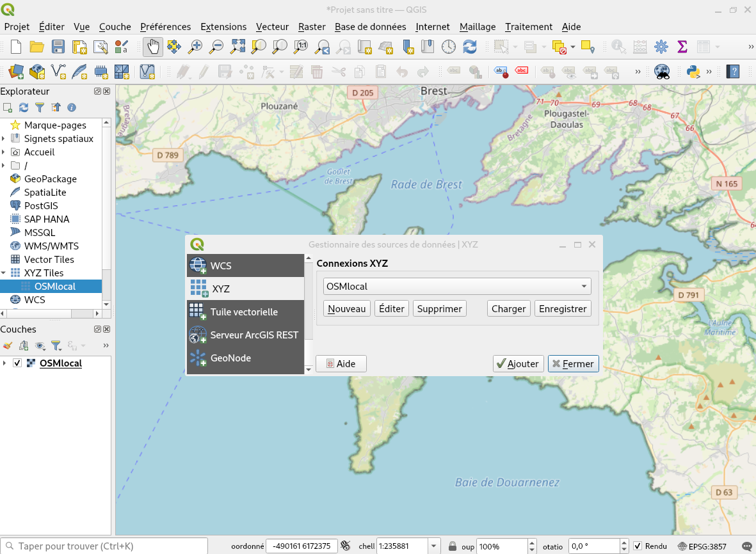The height and width of the screenshot is (554, 756).
Task: Click the identify features tool icon
Action: point(618,47)
